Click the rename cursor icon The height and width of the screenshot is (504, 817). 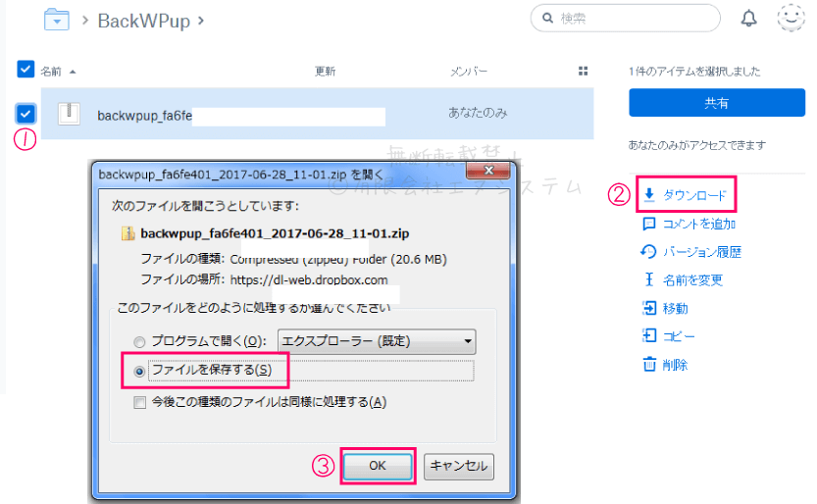pyautogui.click(x=649, y=280)
